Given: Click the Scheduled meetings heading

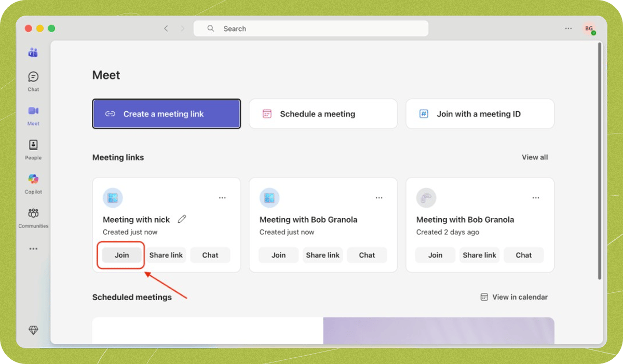Looking at the screenshot, I should coord(132,298).
